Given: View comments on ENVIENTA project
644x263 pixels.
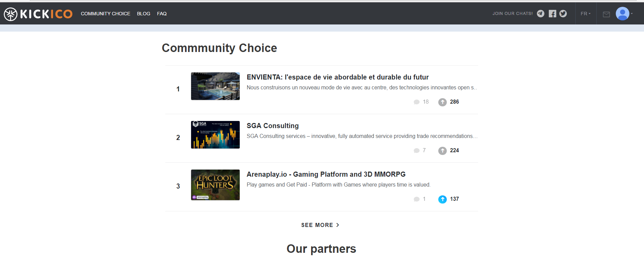Looking at the screenshot, I should pyautogui.click(x=421, y=102).
